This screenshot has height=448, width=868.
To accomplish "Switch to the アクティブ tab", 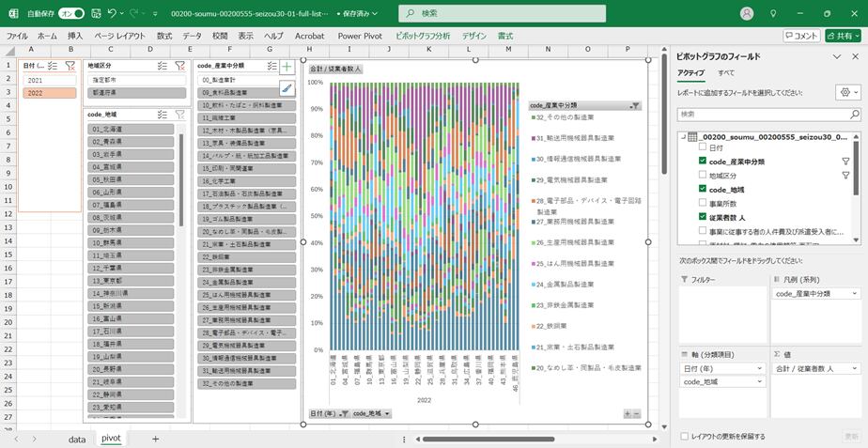I will tap(690, 72).
